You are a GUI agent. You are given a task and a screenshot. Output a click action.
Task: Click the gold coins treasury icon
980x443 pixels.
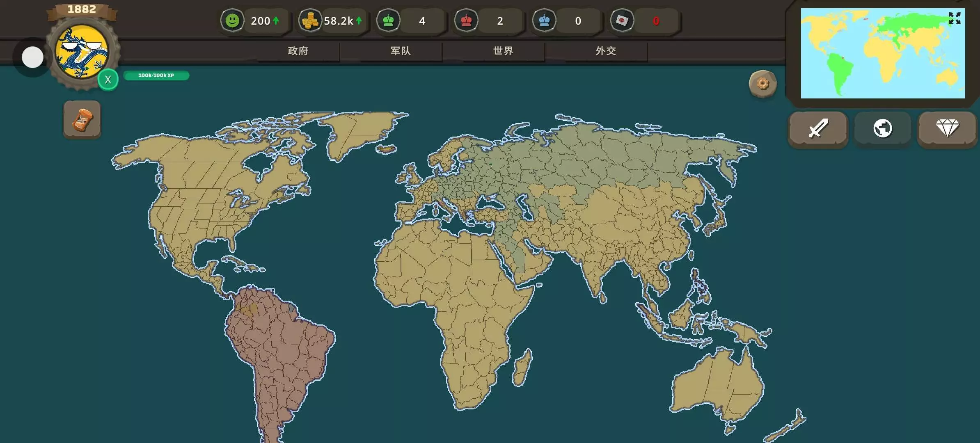[310, 21]
